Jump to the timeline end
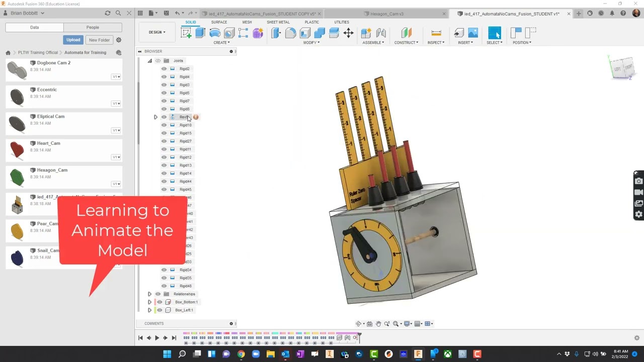Screen dimensions: 644x362 [x=174, y=338]
